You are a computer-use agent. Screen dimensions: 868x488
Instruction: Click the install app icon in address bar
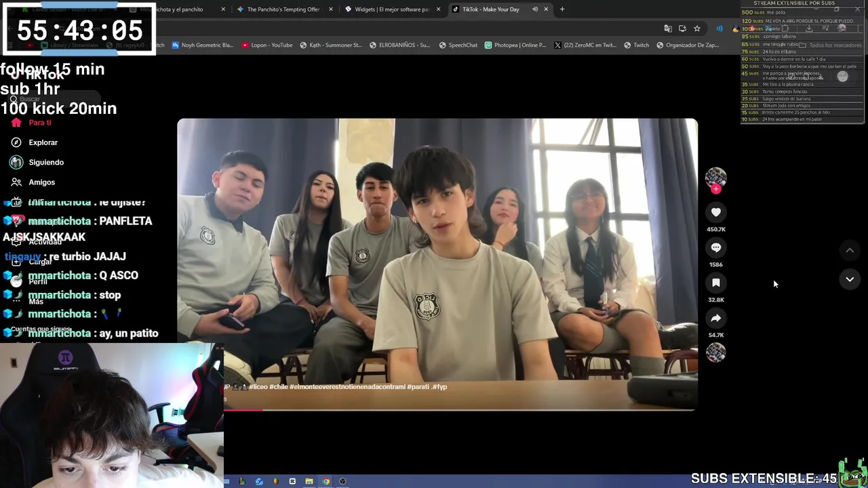682,28
